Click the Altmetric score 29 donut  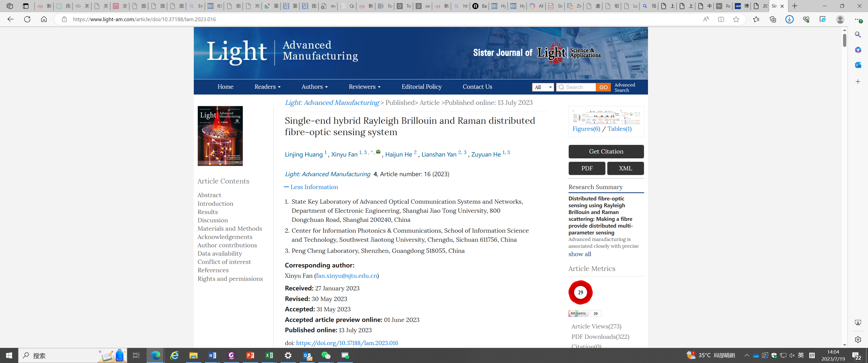580,292
